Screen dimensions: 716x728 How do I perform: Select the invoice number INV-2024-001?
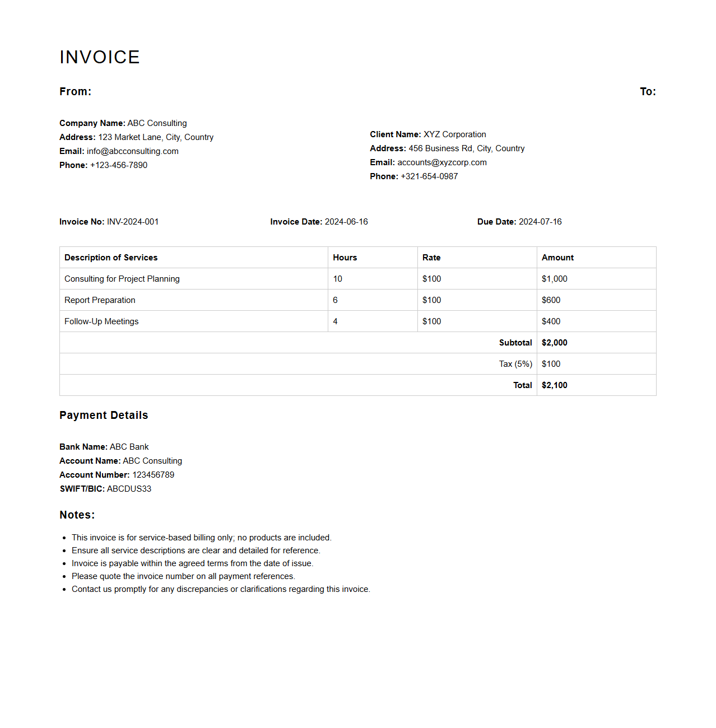(x=133, y=222)
